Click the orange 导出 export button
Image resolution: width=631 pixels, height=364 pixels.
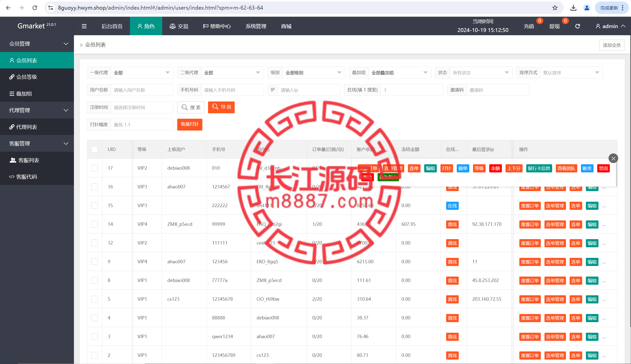[221, 107]
